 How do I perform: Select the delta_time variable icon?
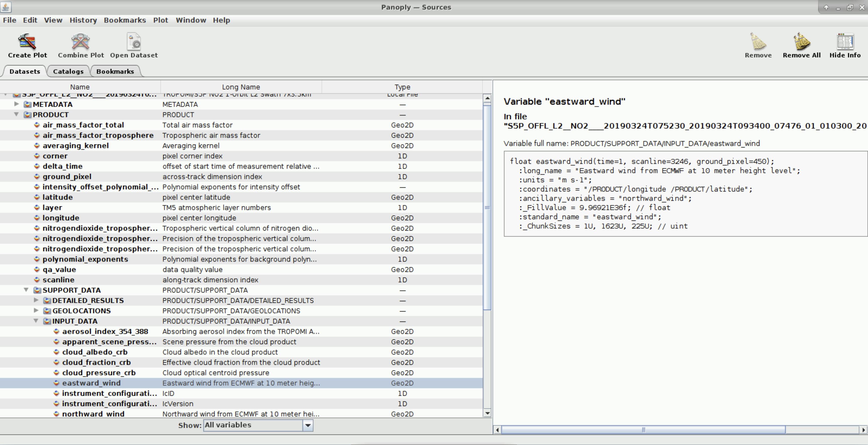37,166
